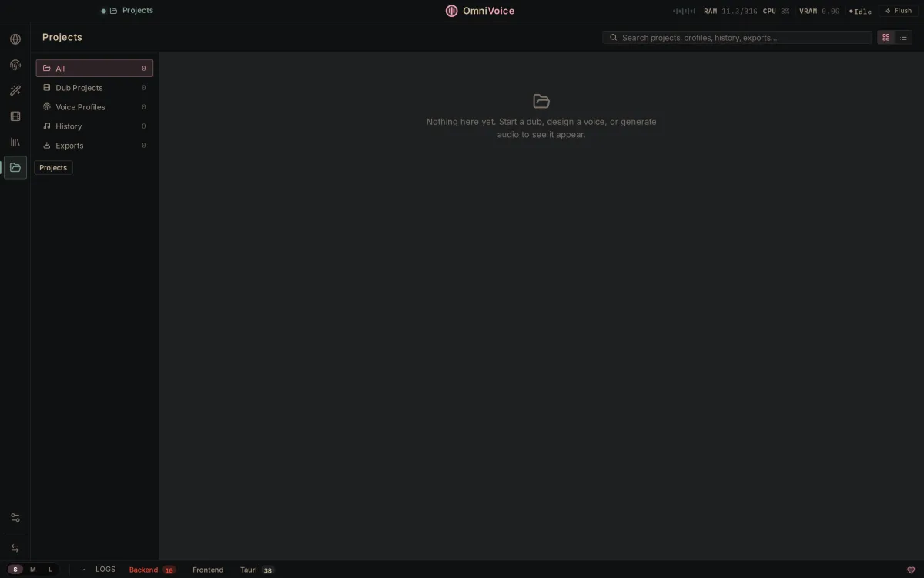The image size is (924, 578).
Task: Open the film strip icon in sidebar
Action: tap(15, 116)
